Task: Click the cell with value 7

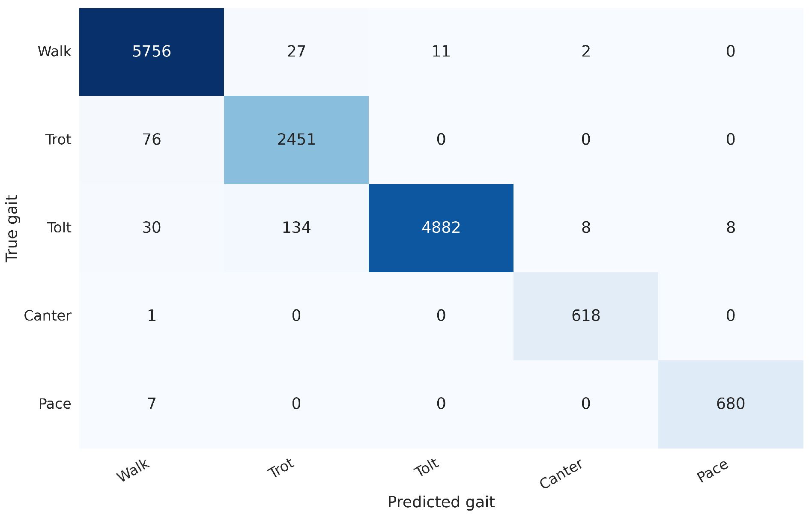Action: 152,404
